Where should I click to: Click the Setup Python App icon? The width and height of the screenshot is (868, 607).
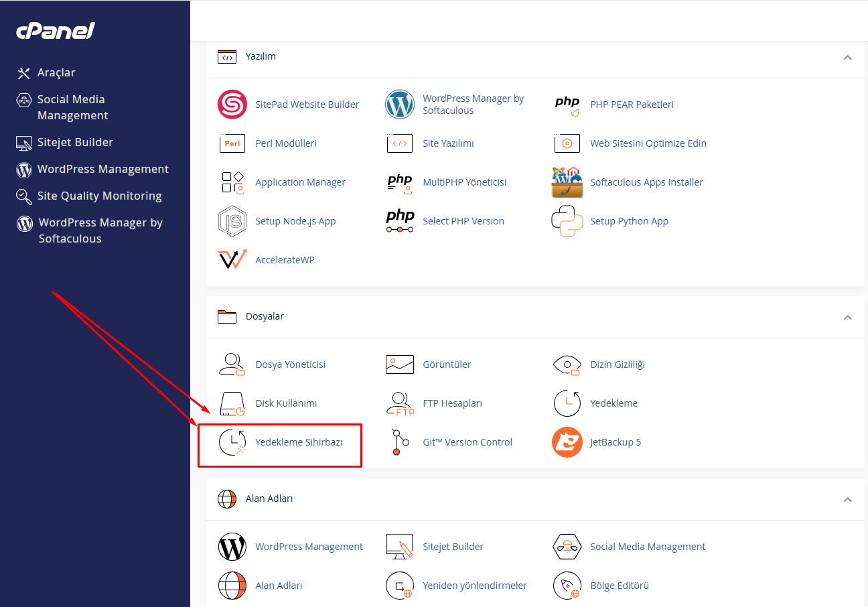(x=567, y=221)
